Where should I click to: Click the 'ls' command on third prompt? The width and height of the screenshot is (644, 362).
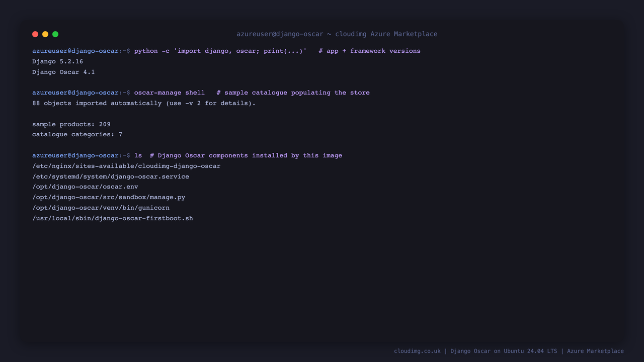point(138,155)
